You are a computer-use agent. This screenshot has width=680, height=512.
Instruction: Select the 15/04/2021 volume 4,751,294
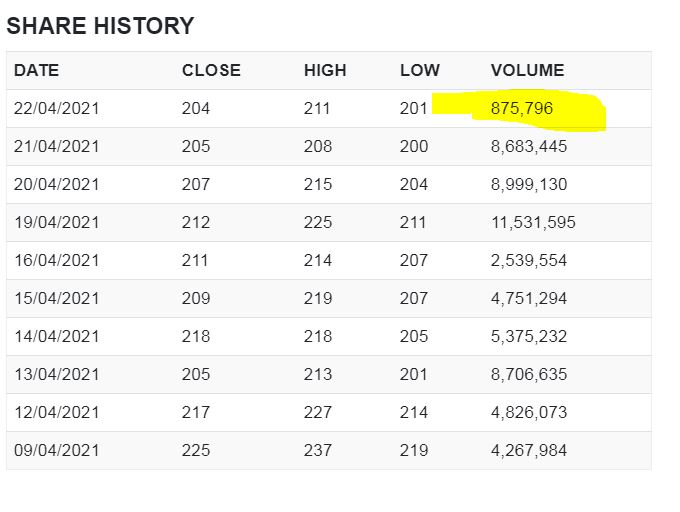click(x=529, y=298)
